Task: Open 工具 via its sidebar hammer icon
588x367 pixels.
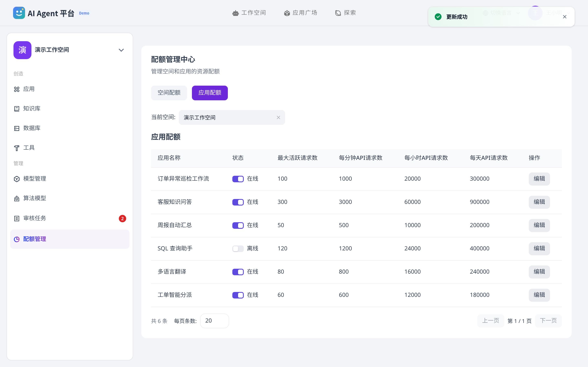Action: coord(17,148)
